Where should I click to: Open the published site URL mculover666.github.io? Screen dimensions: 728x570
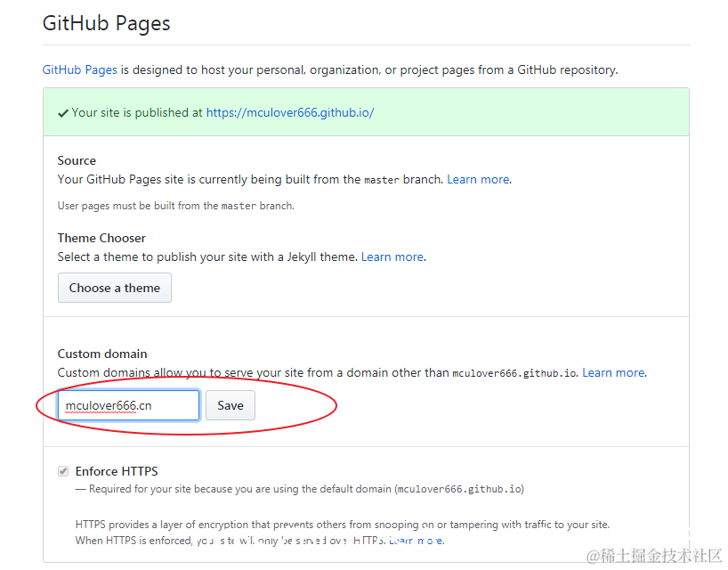pos(290,113)
